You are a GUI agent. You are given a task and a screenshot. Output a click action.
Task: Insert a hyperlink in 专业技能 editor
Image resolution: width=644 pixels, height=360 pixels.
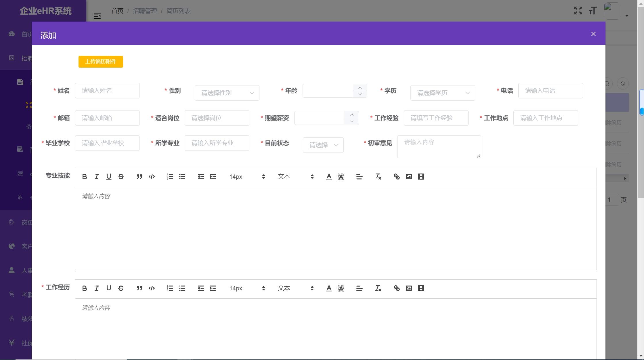[x=397, y=176]
